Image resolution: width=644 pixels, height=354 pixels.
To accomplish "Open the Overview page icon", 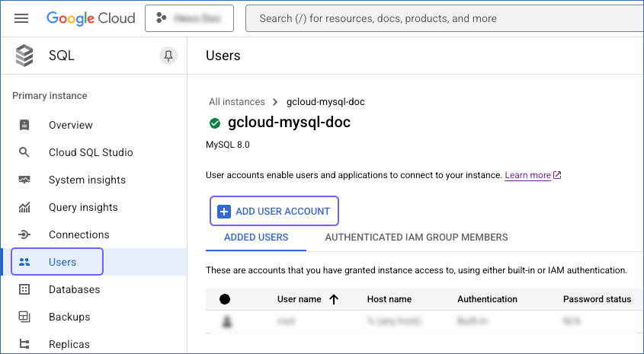I will pyautogui.click(x=24, y=125).
